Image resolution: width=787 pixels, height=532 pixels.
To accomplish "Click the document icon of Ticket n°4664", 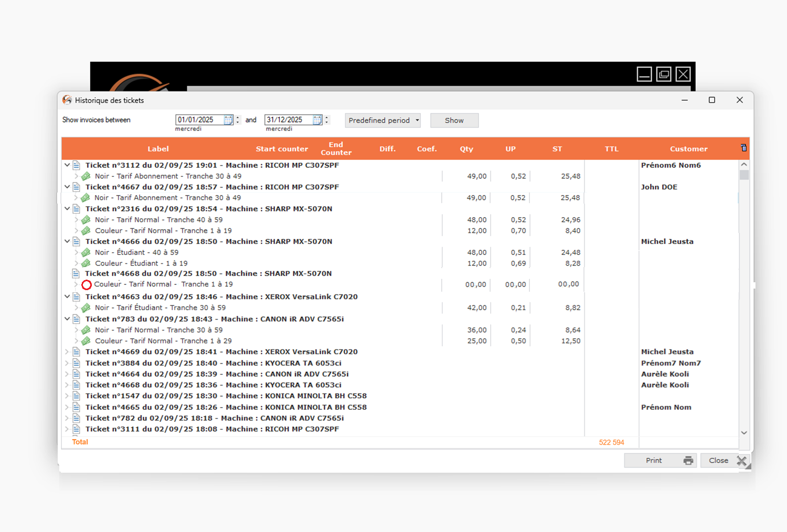I will point(76,374).
